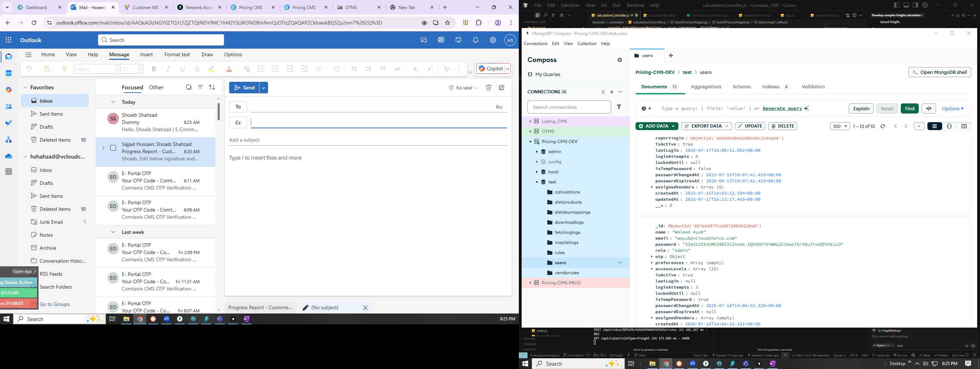The image size is (980, 369).
Task: Open Outlook notifications bell
Action: click(476, 40)
